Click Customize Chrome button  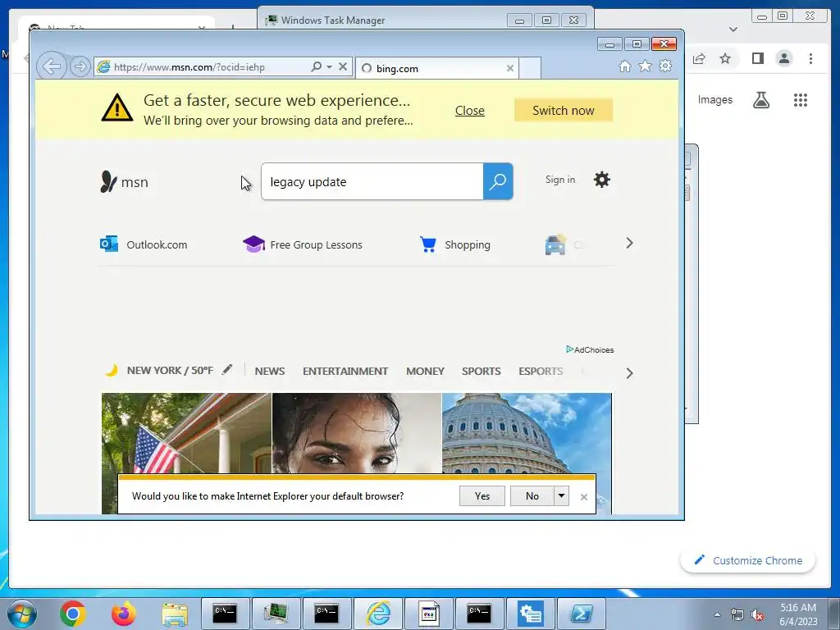[748, 560]
